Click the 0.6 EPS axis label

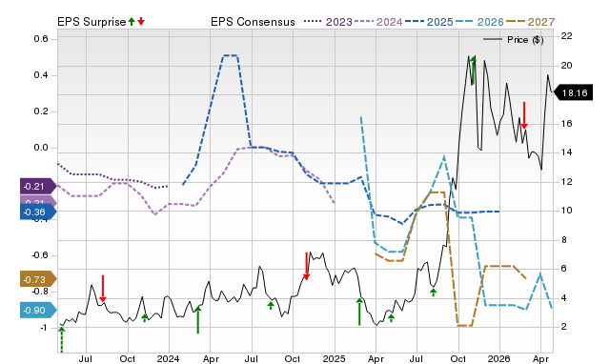tap(41, 39)
